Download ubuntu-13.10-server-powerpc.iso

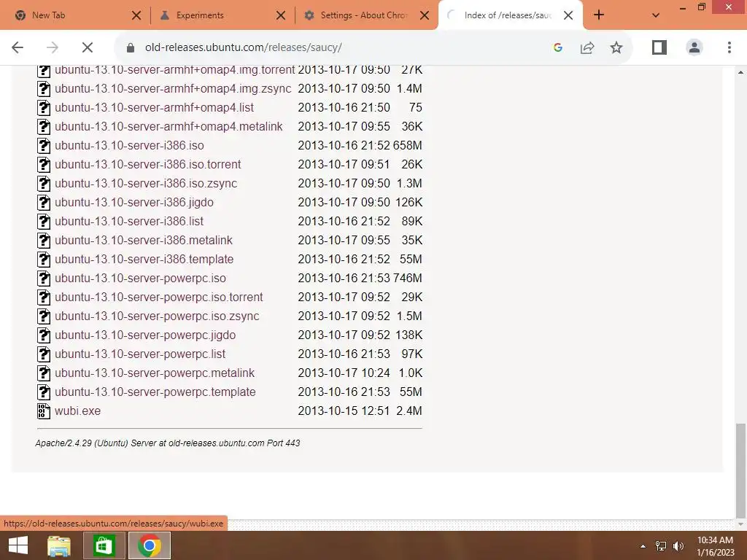point(140,278)
